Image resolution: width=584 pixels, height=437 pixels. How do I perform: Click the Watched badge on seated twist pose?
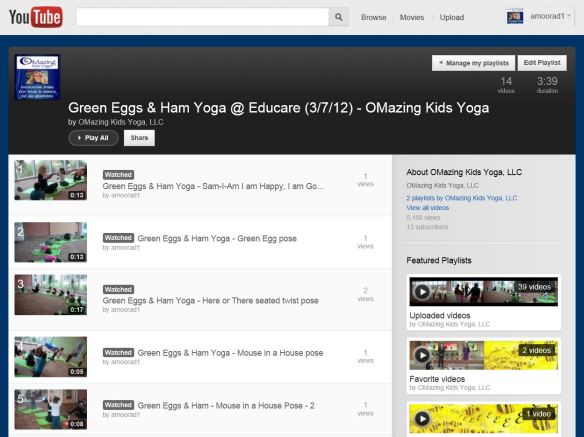pyautogui.click(x=118, y=289)
